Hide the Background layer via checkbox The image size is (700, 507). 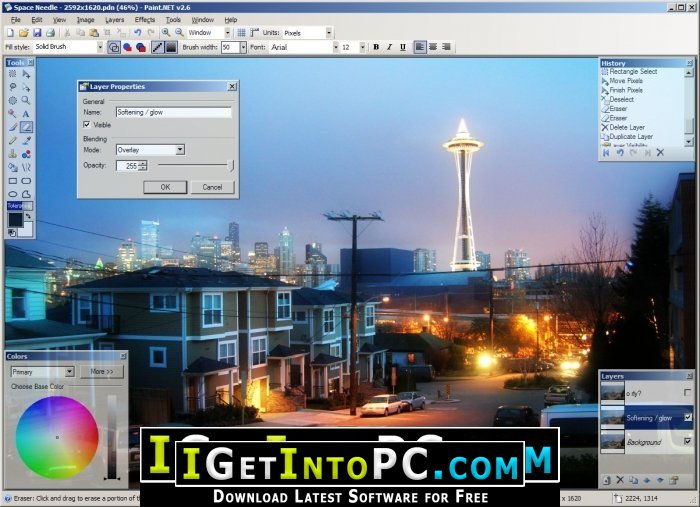point(687,441)
